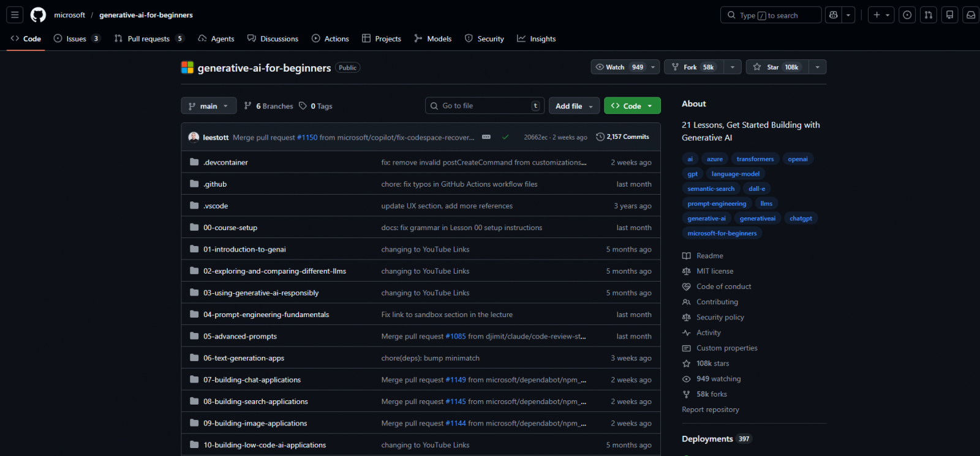The height and width of the screenshot is (456, 980).
Task: Switch to the Pull requests tab
Action: [x=148, y=39]
